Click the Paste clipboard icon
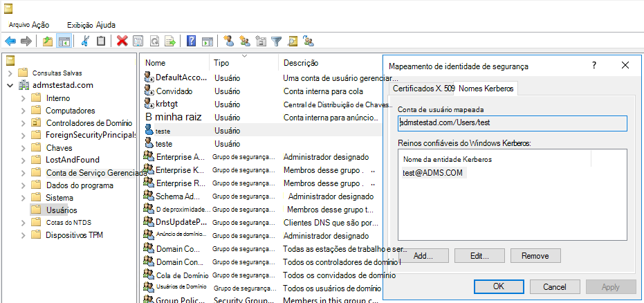Screen dimensions: 644x303 coord(101,41)
